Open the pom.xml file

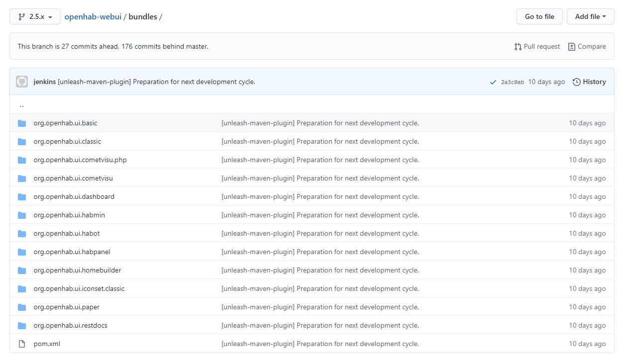47,344
